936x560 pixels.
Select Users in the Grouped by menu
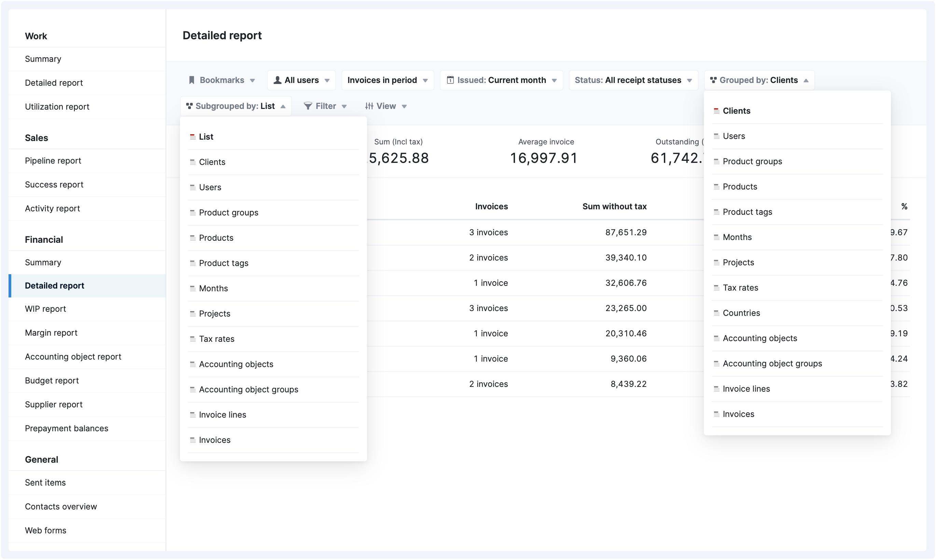[797, 136]
